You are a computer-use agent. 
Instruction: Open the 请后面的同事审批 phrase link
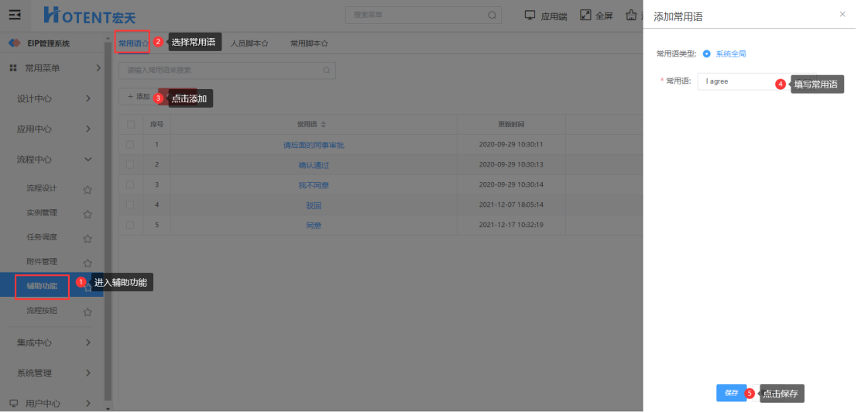click(314, 145)
